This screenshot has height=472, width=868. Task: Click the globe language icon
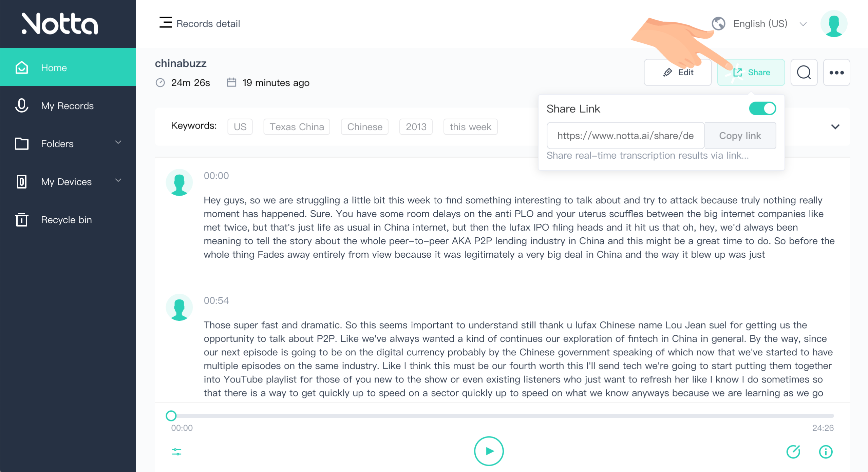pyautogui.click(x=718, y=24)
